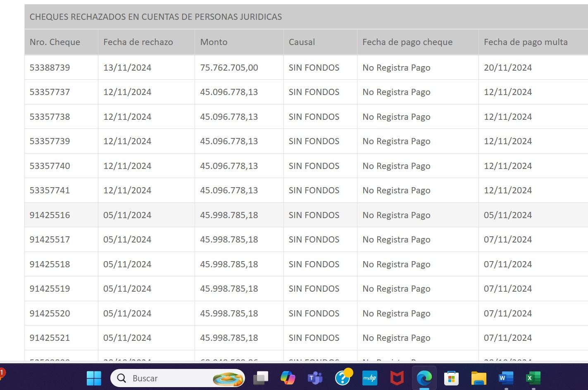Select cheque number 53357738
This screenshot has height=390, width=588.
pyautogui.click(x=50, y=117)
